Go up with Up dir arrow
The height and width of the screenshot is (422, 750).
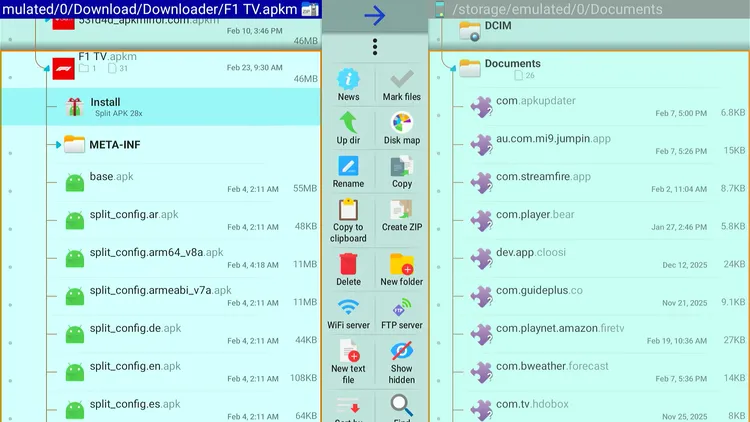pyautogui.click(x=348, y=128)
